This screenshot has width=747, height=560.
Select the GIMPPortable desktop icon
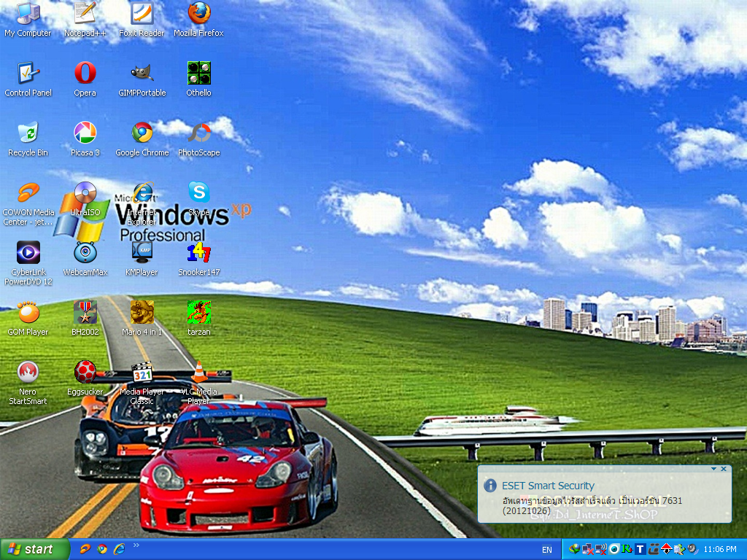click(142, 79)
